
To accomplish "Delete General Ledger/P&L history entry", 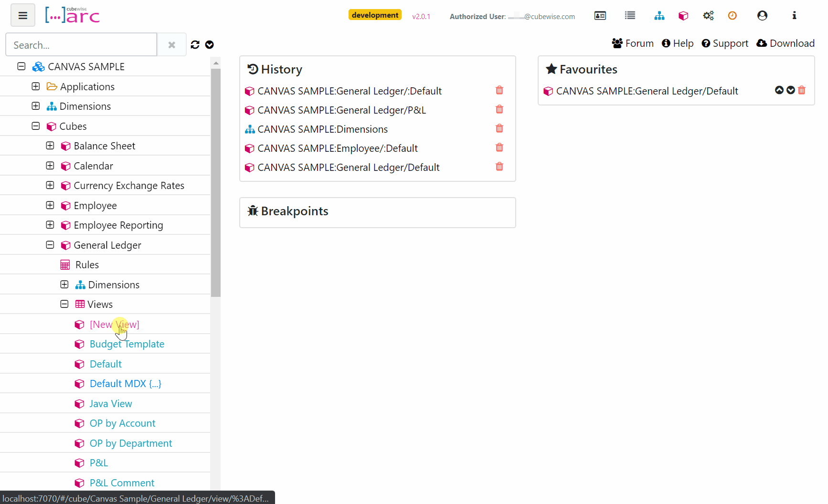I will [x=499, y=110].
